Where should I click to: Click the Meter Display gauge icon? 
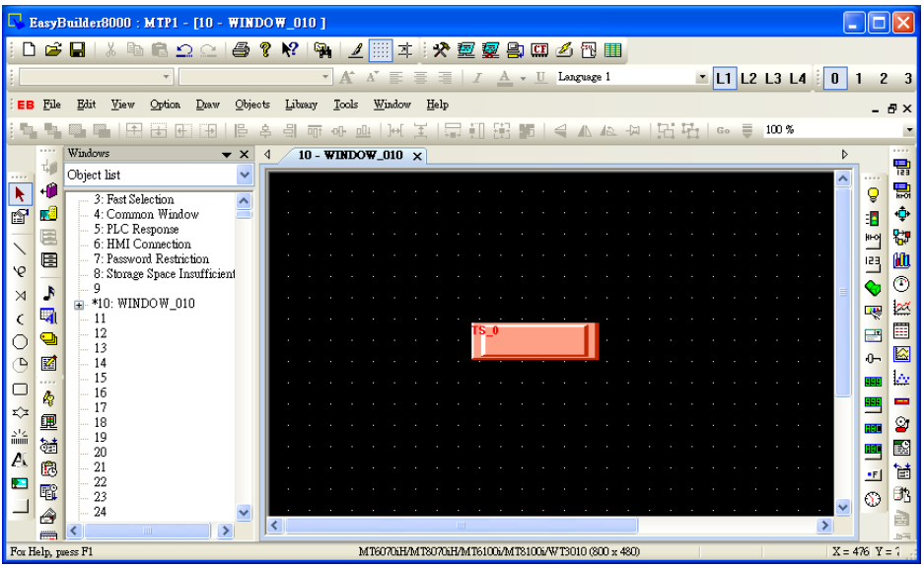pyautogui.click(x=901, y=284)
